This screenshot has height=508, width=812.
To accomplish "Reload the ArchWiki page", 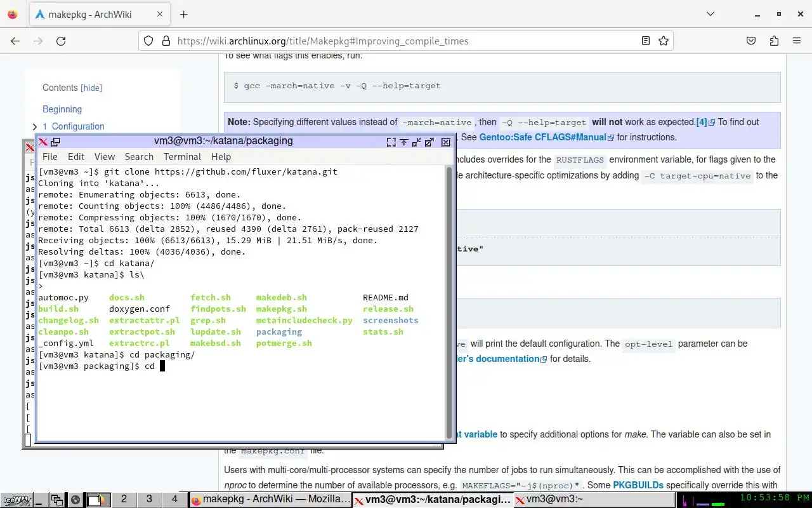I will coord(61,41).
